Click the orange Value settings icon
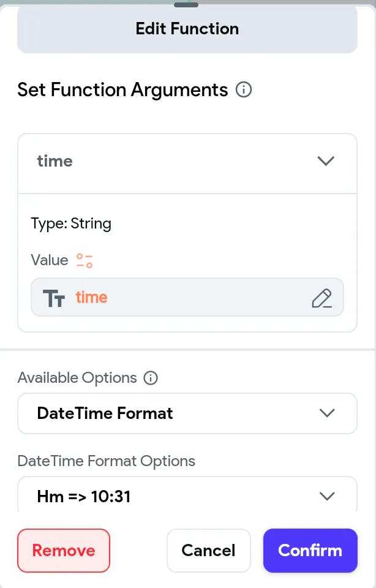The image size is (376, 588). (85, 260)
